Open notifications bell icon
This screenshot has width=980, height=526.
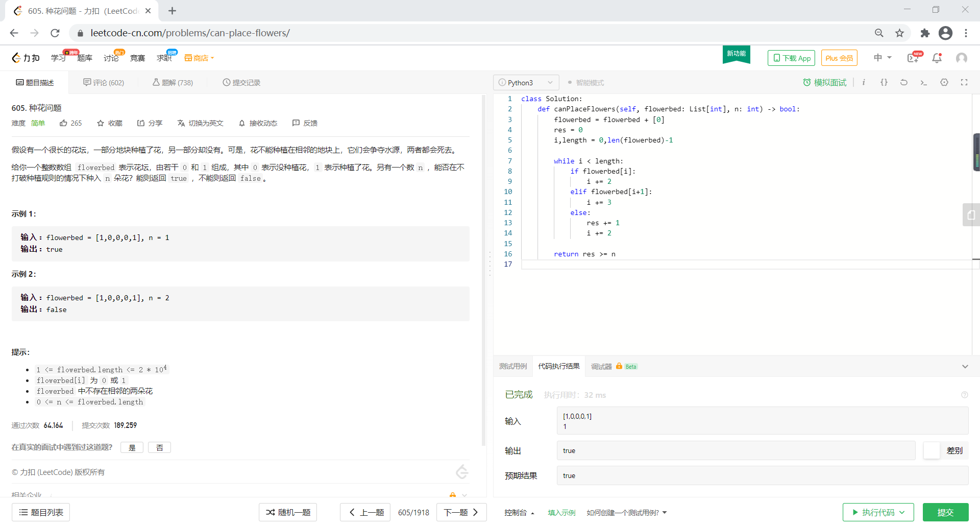coord(937,58)
